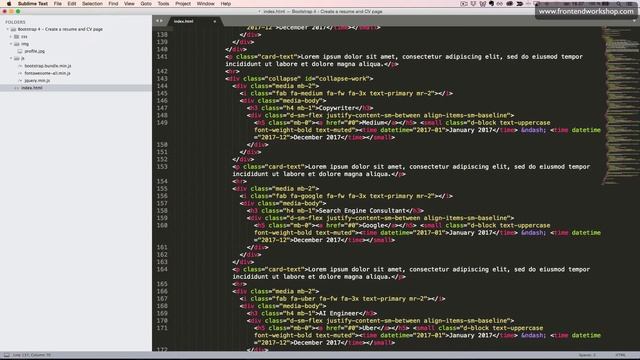The width and height of the screenshot is (640, 360).
Task: Expand the css folder
Action: pyautogui.click(x=11, y=37)
